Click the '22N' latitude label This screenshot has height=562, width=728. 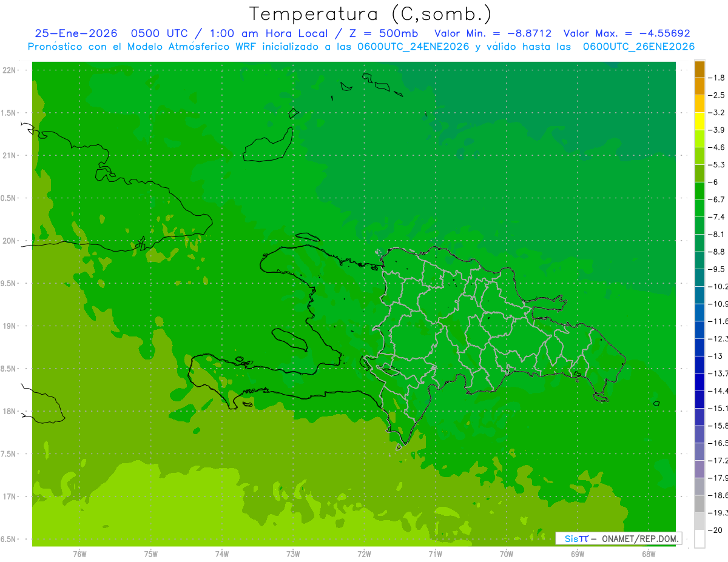pyautogui.click(x=9, y=70)
